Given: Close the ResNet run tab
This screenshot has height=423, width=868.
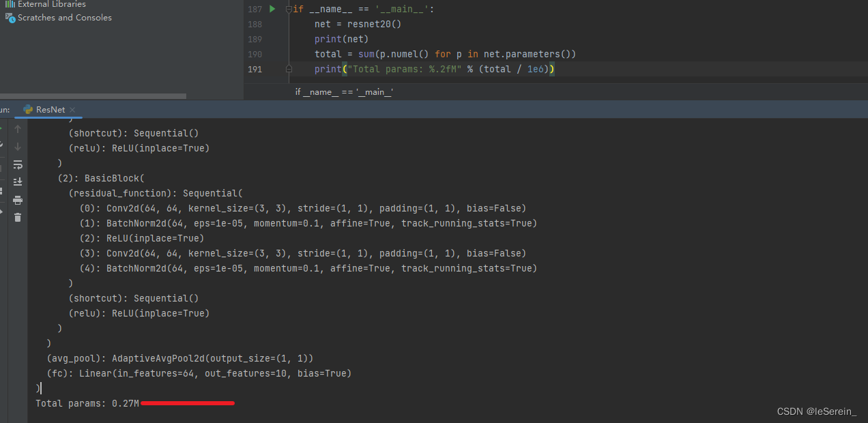Looking at the screenshot, I should click(x=72, y=110).
